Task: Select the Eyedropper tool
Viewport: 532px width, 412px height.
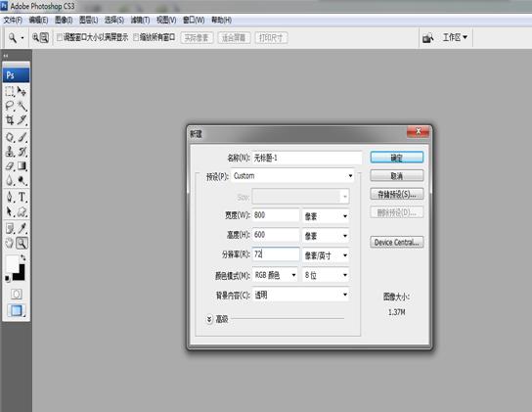Action: point(22,228)
